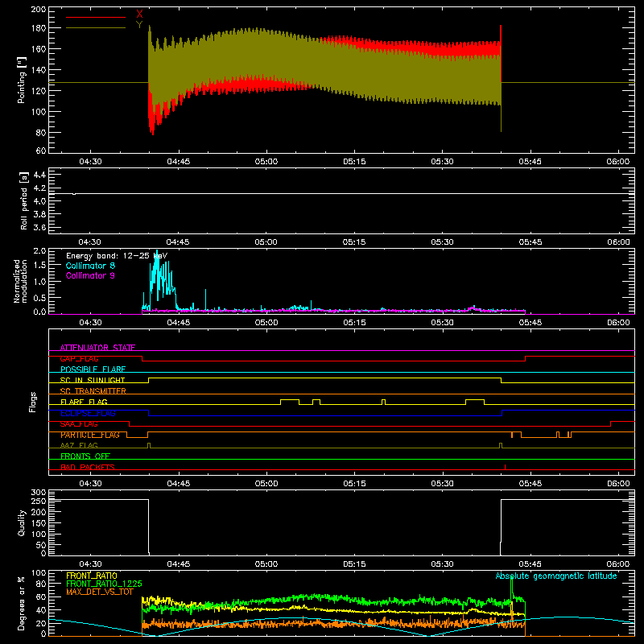644x644 pixels.
Task: Click the SC_TRANSMITTER flag label
Action: (x=93, y=390)
